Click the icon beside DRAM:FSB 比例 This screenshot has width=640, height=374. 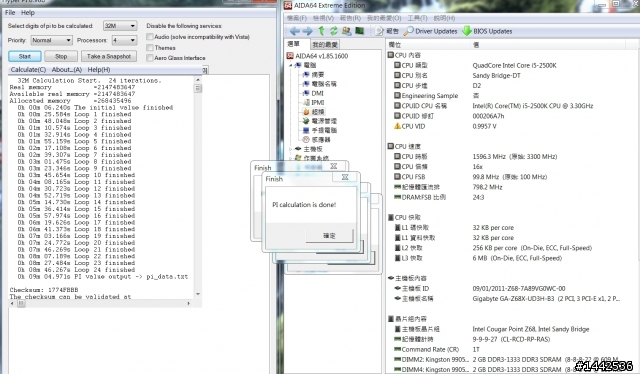(x=397, y=197)
